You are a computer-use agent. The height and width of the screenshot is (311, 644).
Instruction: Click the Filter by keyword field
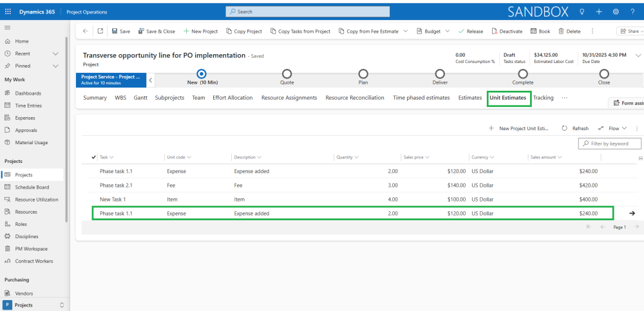610,144
